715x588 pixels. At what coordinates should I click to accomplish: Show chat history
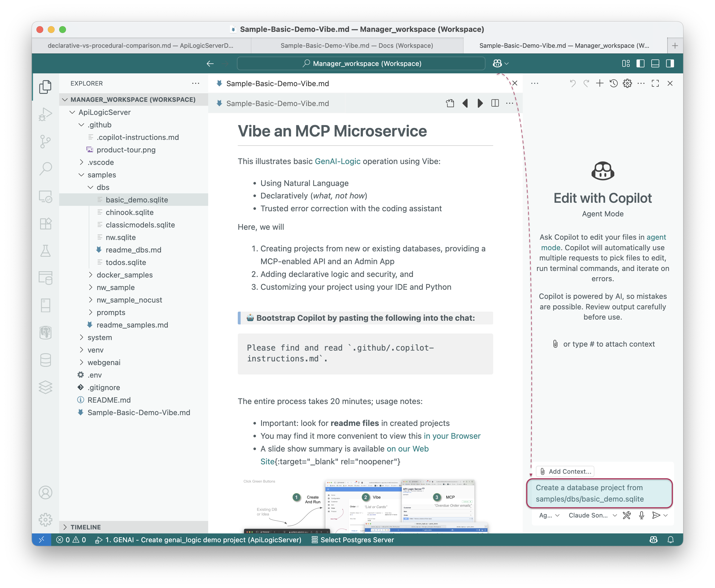(x=613, y=83)
